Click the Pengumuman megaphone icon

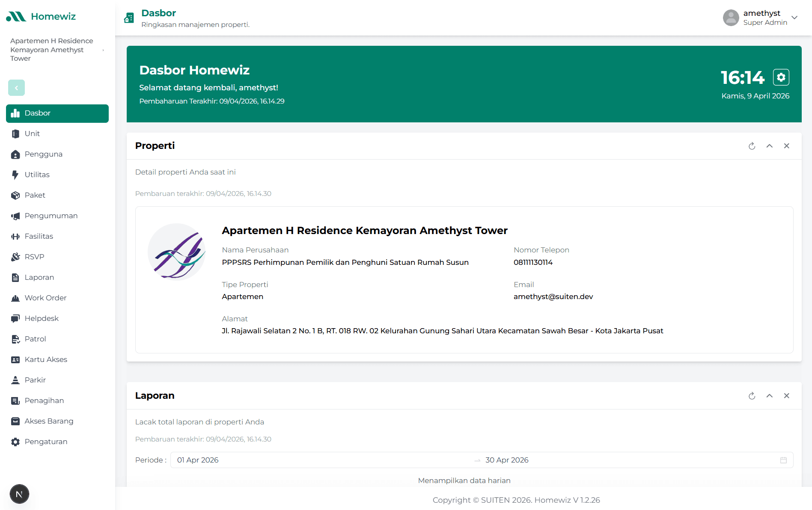15,216
